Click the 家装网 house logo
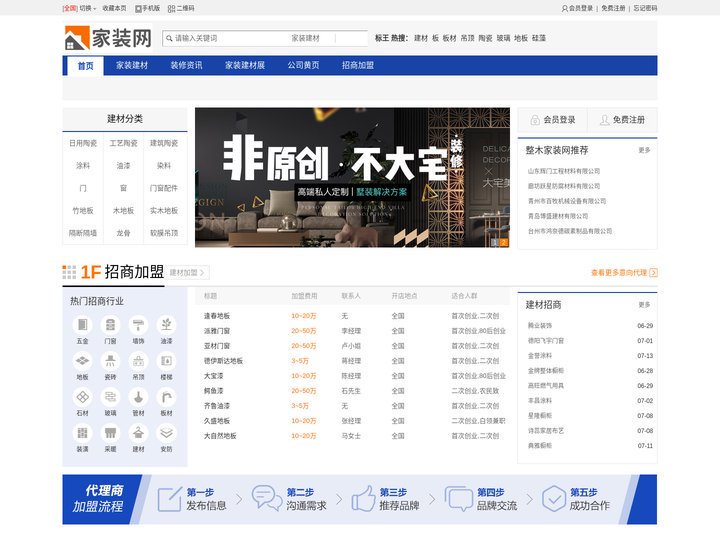This screenshot has height=540, width=720. tap(108, 38)
